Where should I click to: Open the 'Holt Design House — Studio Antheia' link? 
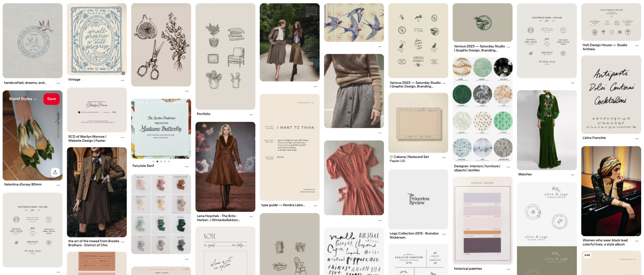tap(604, 47)
